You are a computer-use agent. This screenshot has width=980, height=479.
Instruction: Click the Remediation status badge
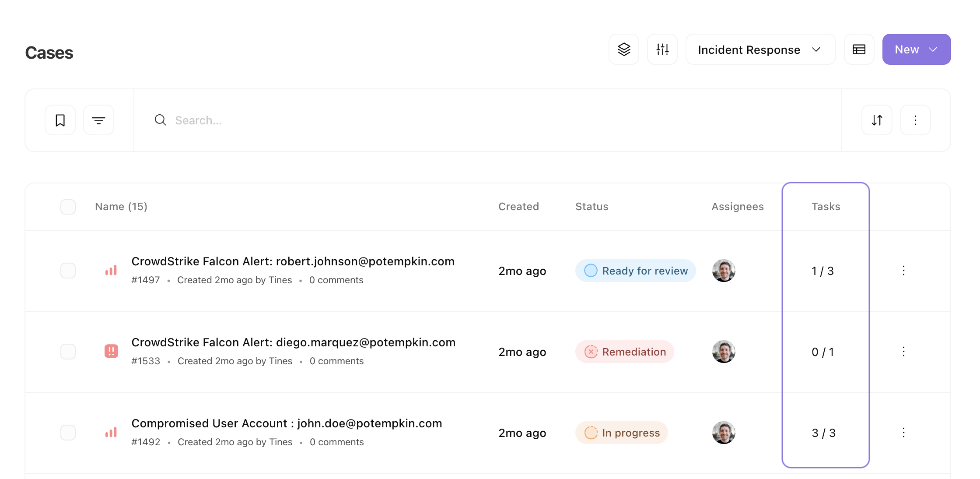[625, 352]
